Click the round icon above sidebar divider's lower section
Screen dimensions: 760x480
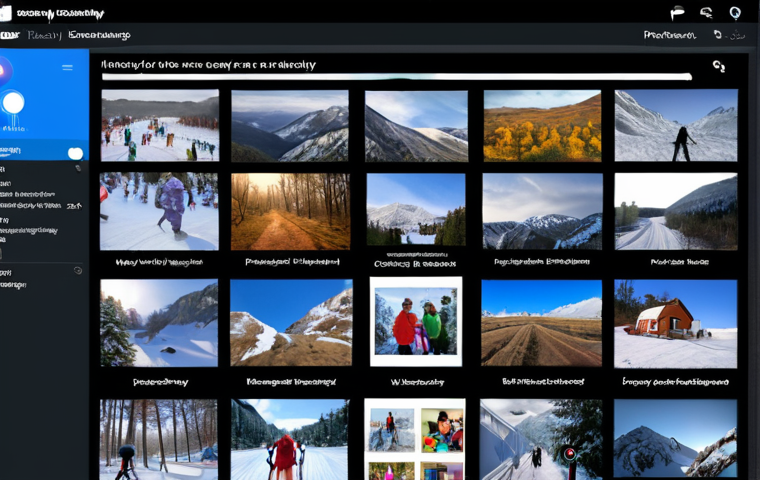[78, 271]
